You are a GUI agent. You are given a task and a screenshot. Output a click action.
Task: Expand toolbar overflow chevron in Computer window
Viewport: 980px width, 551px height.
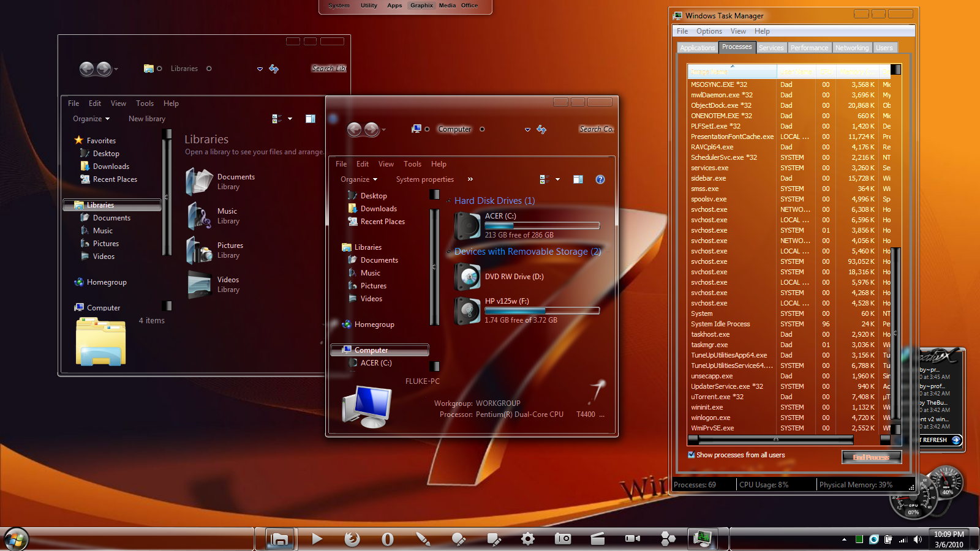(x=470, y=179)
